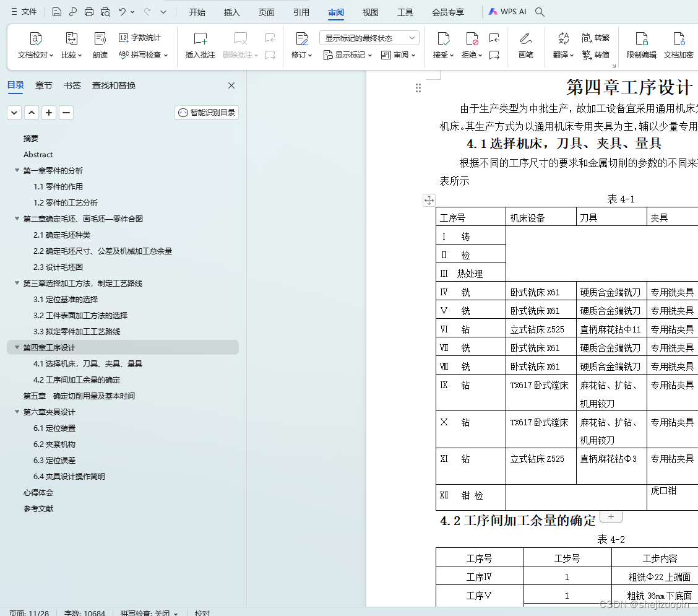Open WPS AI assistant
The height and width of the screenshot is (616, 698).
[507, 12]
